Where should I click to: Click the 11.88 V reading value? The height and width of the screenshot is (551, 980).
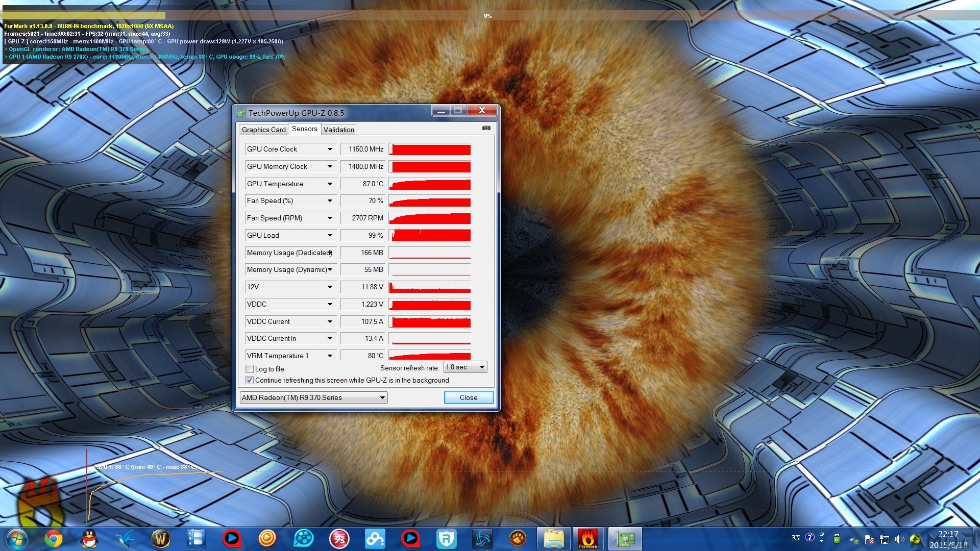coord(363,287)
